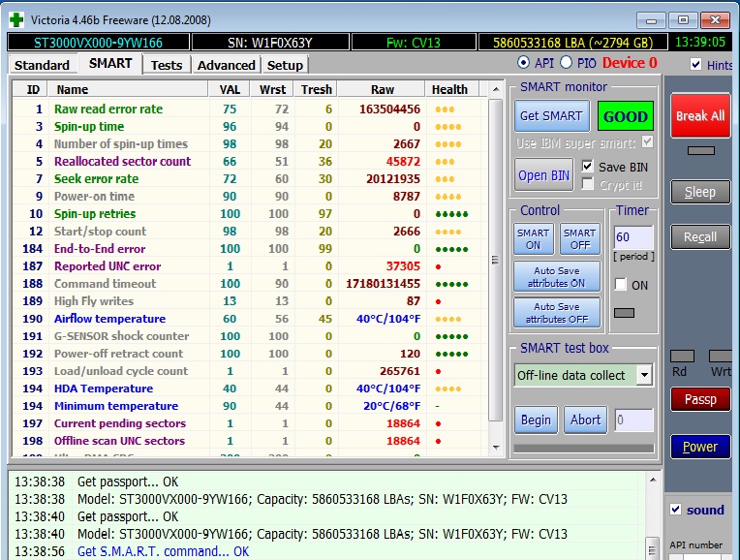Click the Begin test button
The width and height of the screenshot is (740, 560).
[537, 420]
